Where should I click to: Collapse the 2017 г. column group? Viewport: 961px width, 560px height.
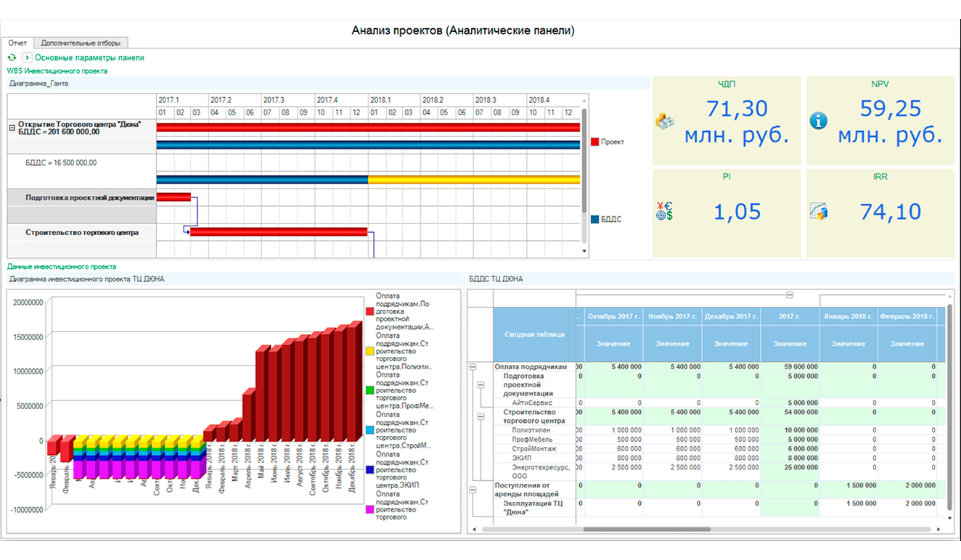coord(790,295)
